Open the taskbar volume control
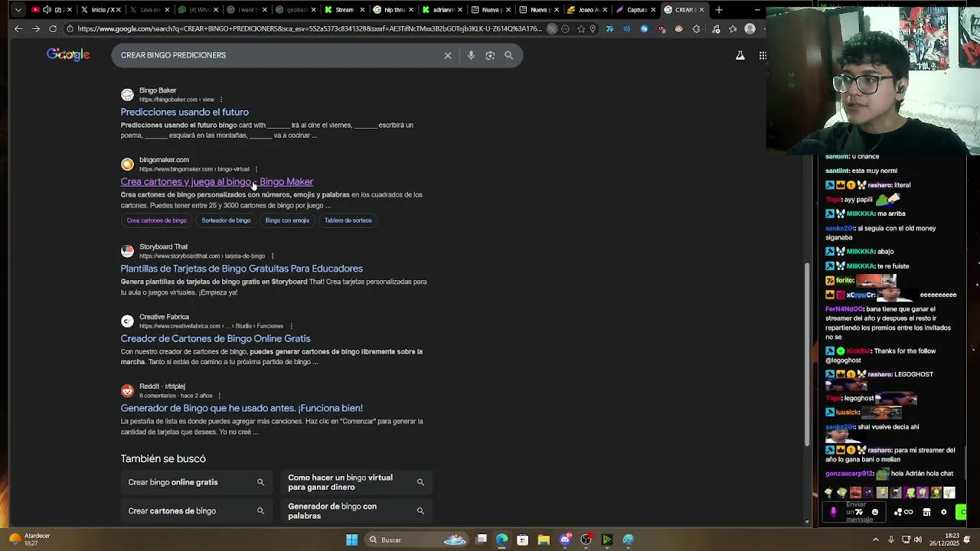Screen dimensions: 980x551 coord(917,540)
